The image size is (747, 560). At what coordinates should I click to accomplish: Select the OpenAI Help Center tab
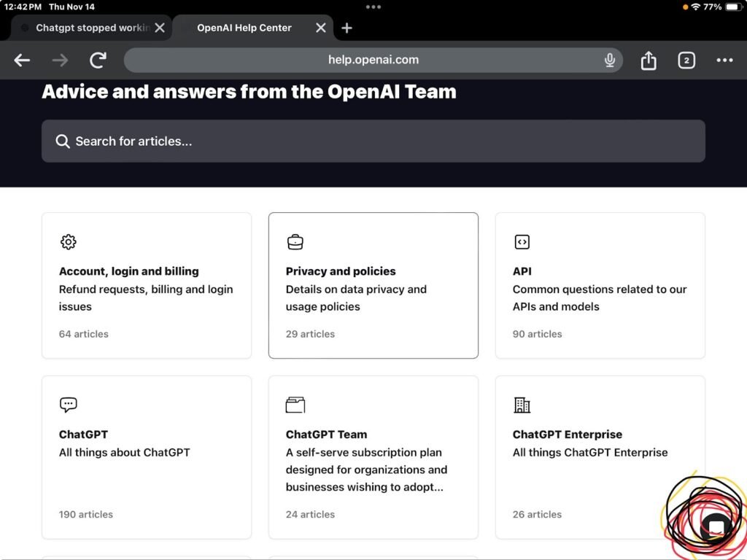coord(244,28)
